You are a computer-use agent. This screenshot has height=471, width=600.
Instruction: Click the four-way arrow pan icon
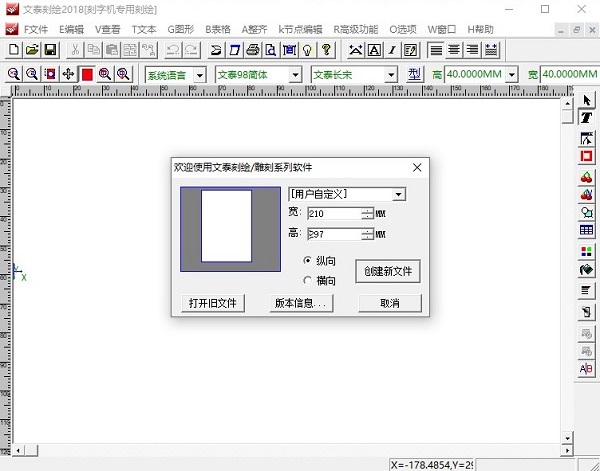tap(68, 74)
